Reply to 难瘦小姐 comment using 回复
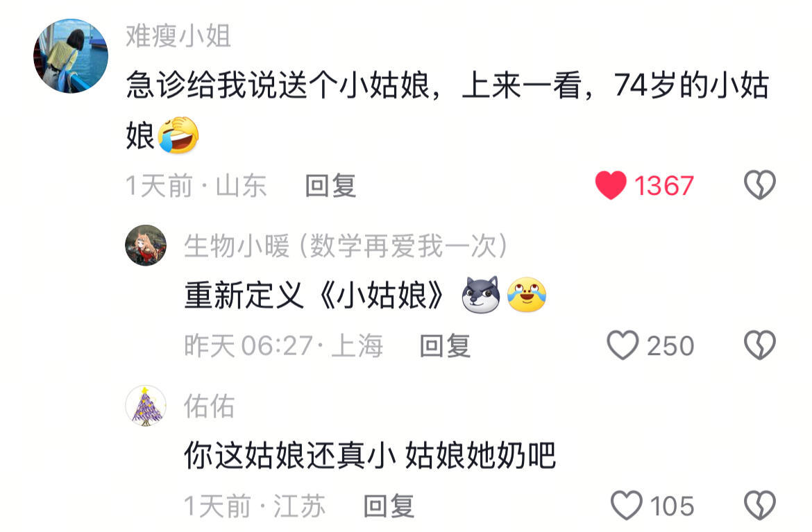This screenshot has height=532, width=812. (330, 186)
